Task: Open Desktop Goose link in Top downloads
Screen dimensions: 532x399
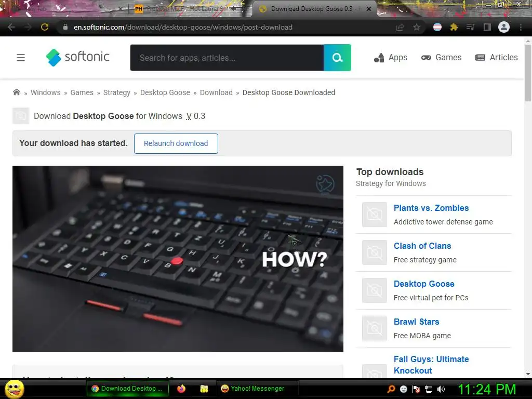Action: 424,284
